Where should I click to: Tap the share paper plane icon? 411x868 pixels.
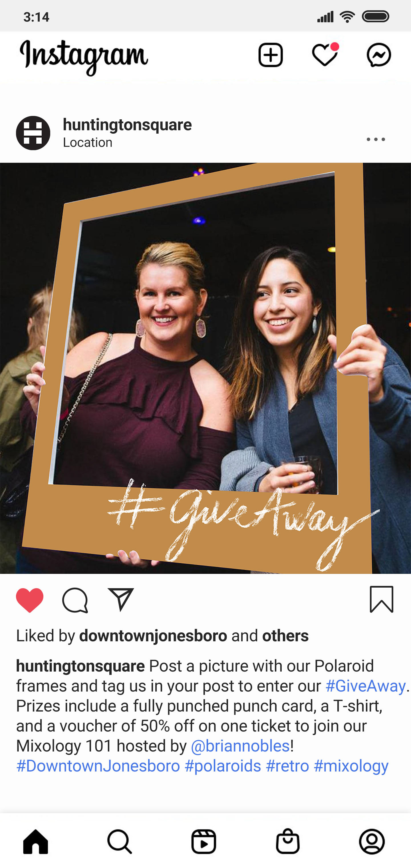coord(121,599)
